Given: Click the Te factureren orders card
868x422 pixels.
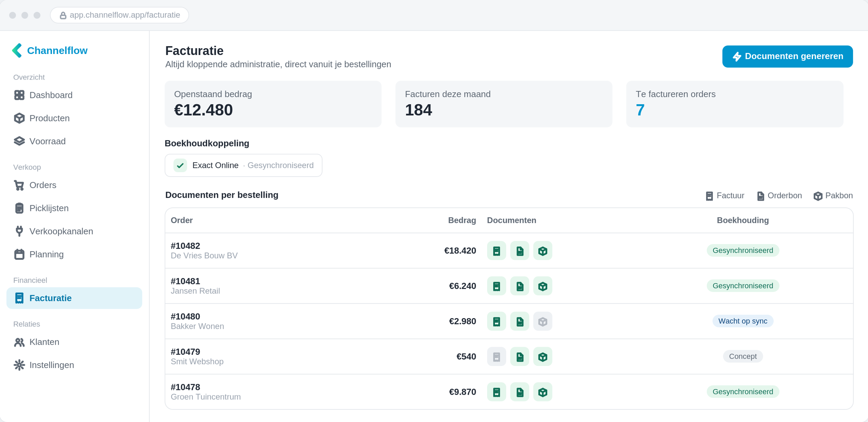Looking at the screenshot, I should click(x=734, y=104).
